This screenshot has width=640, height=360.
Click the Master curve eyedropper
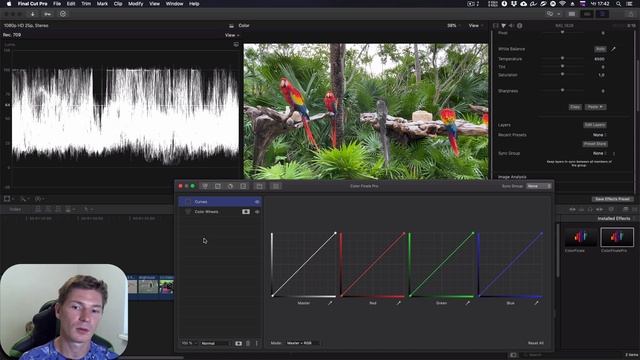(x=330, y=303)
